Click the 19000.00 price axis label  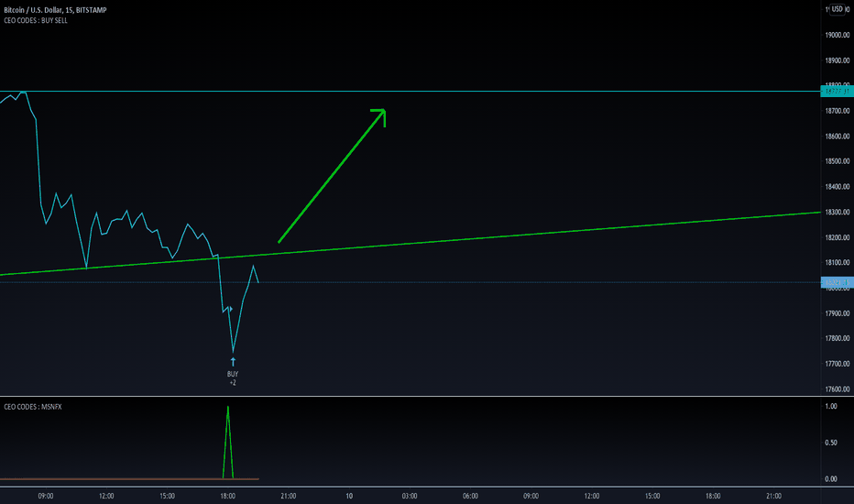coord(838,35)
